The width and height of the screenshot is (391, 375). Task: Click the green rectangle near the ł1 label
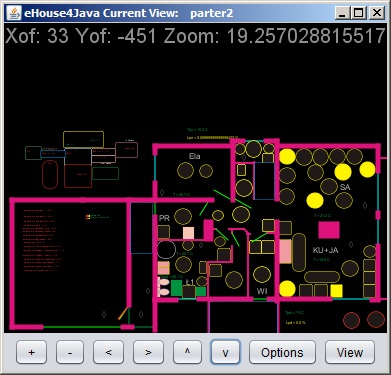click(176, 288)
